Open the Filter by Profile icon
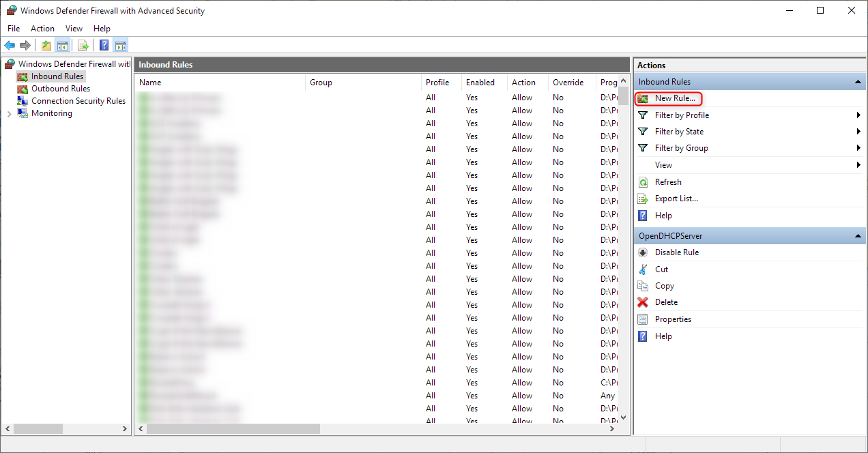 642,115
